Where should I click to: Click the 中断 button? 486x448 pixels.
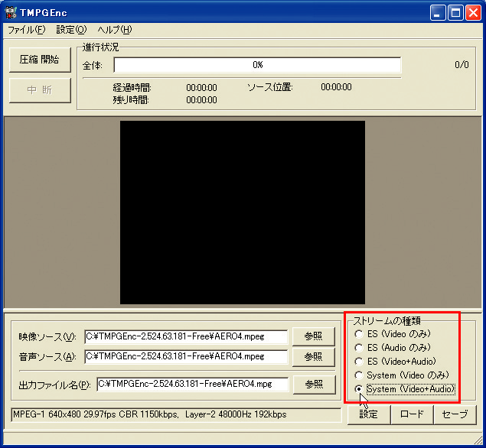40,90
